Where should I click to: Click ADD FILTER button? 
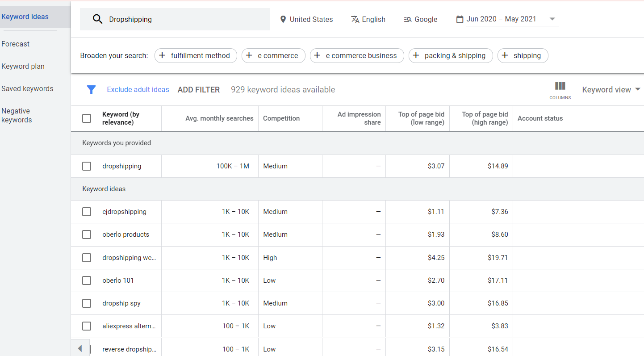click(x=199, y=90)
